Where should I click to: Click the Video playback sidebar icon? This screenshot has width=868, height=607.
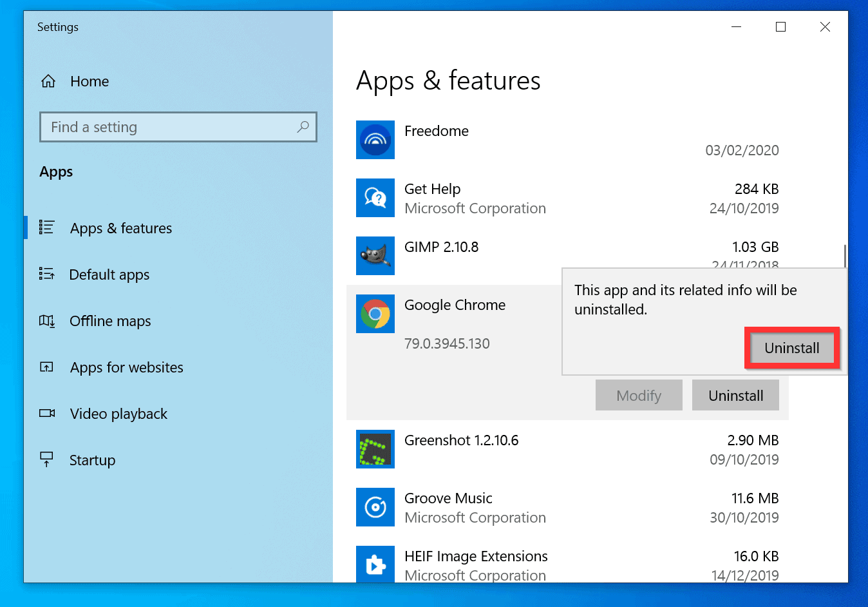pyautogui.click(x=47, y=414)
